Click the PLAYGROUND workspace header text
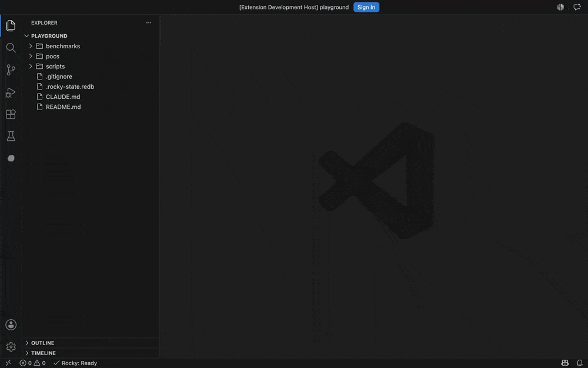The width and height of the screenshot is (588, 368). pos(49,36)
